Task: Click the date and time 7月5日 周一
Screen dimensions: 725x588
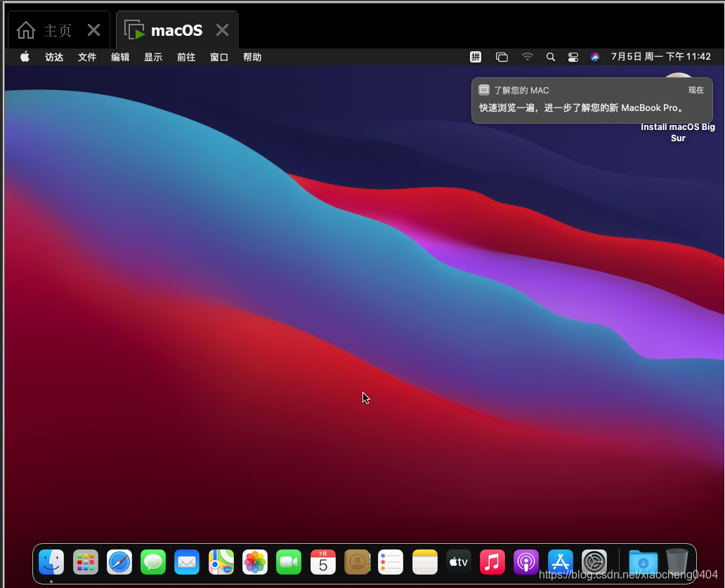Action: pos(661,56)
